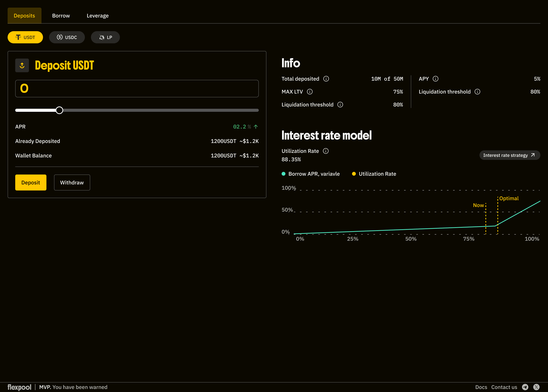Click the MAX LTV 75% value
This screenshot has height=392, width=548.
coord(398,92)
